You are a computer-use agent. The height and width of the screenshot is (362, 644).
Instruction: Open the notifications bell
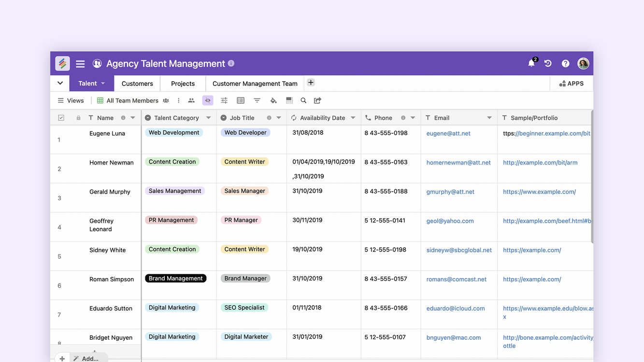(x=531, y=63)
